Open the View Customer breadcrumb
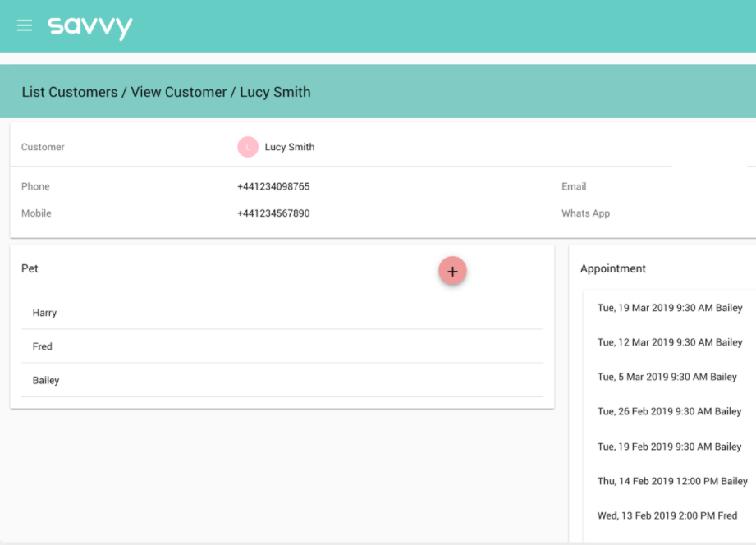 (x=178, y=92)
